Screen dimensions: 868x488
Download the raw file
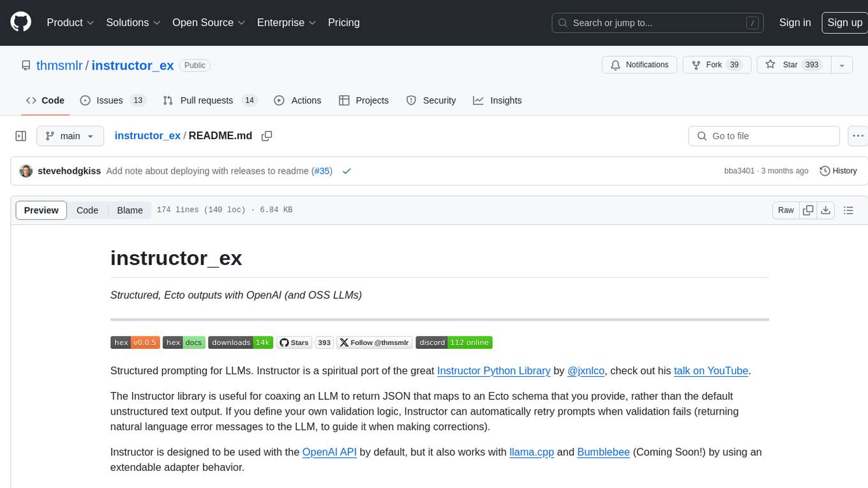click(x=825, y=210)
